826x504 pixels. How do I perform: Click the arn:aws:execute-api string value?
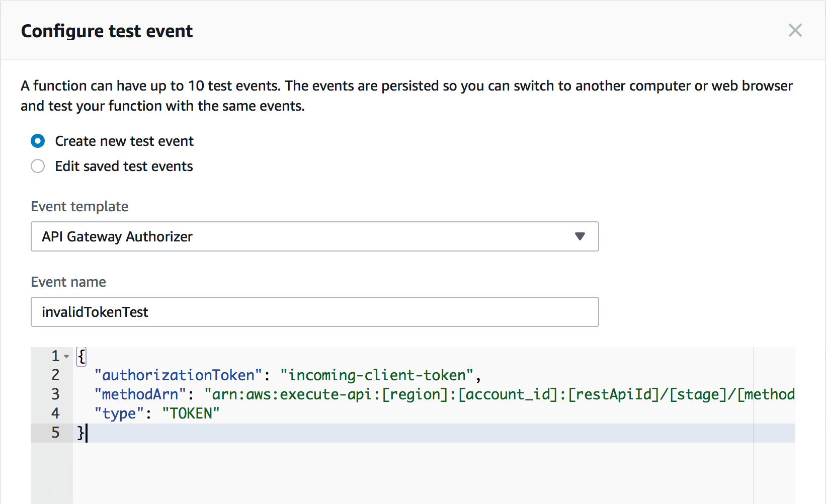[x=498, y=394]
